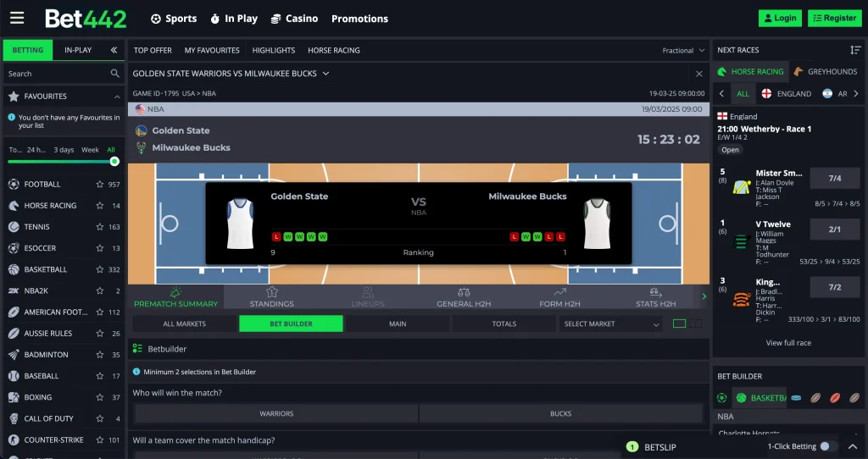The width and height of the screenshot is (868, 459).
Task: Pick Bucks to win the match
Action: 561,413
